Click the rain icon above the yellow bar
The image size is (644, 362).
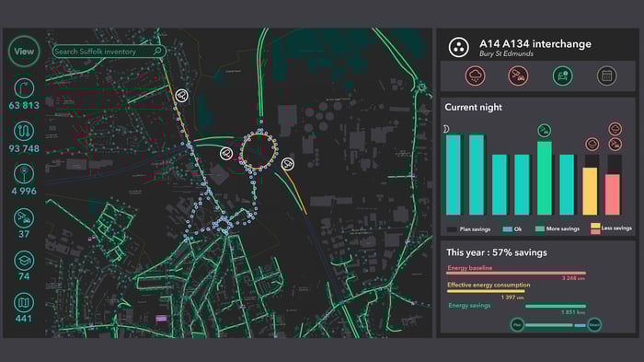tap(592, 145)
